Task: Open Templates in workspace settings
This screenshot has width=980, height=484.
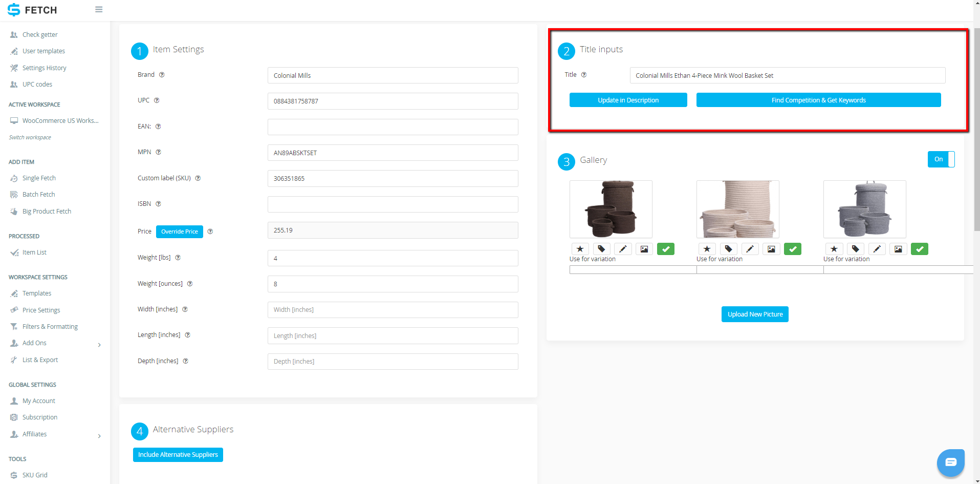Action: coord(37,293)
